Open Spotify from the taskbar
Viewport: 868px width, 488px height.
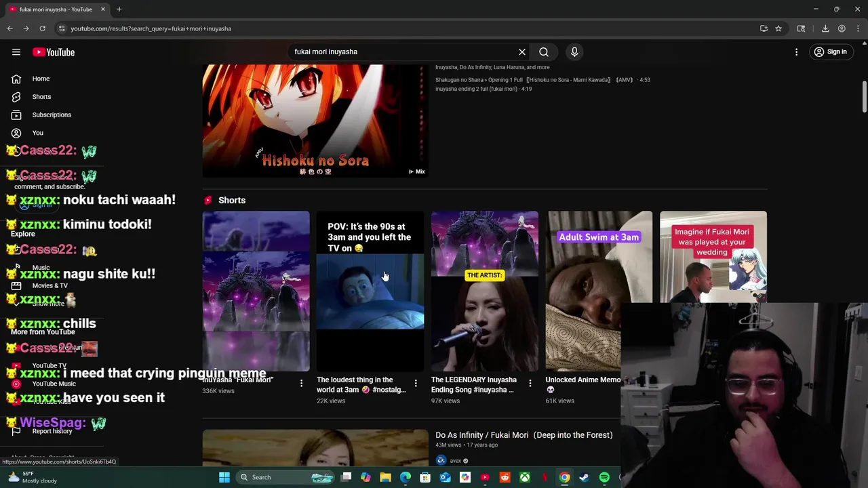click(604, 477)
